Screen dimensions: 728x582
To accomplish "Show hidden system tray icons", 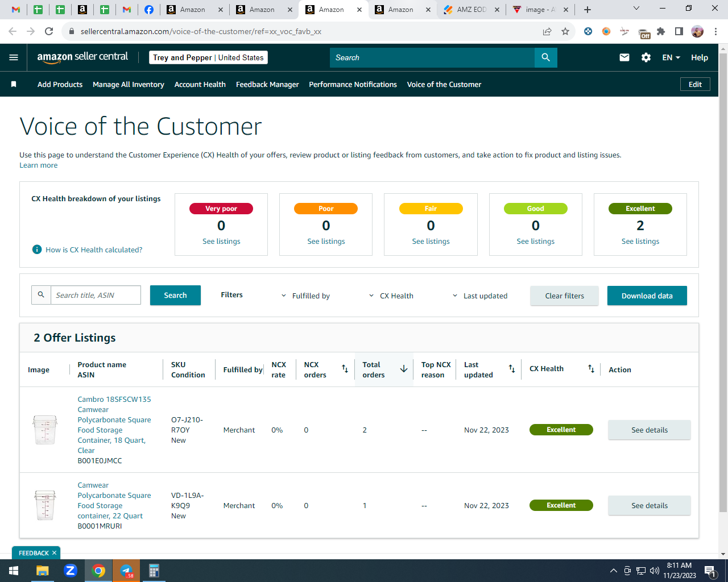I will pyautogui.click(x=613, y=571).
